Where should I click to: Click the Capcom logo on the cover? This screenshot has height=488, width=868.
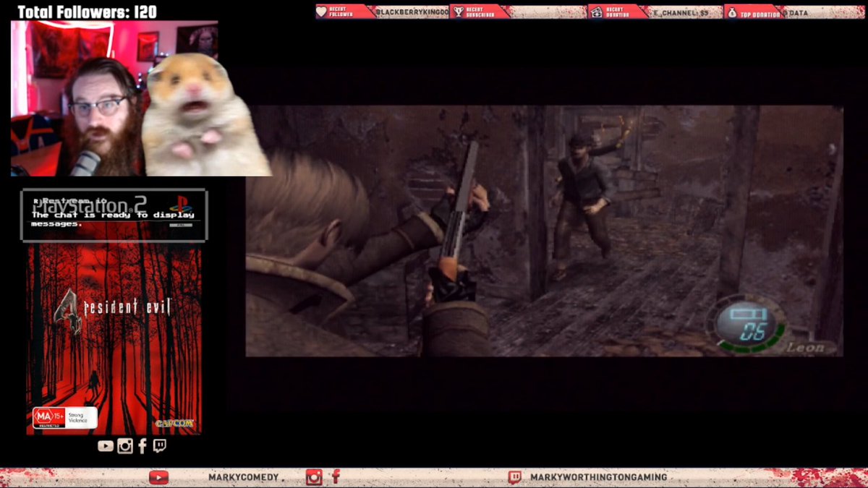[174, 423]
